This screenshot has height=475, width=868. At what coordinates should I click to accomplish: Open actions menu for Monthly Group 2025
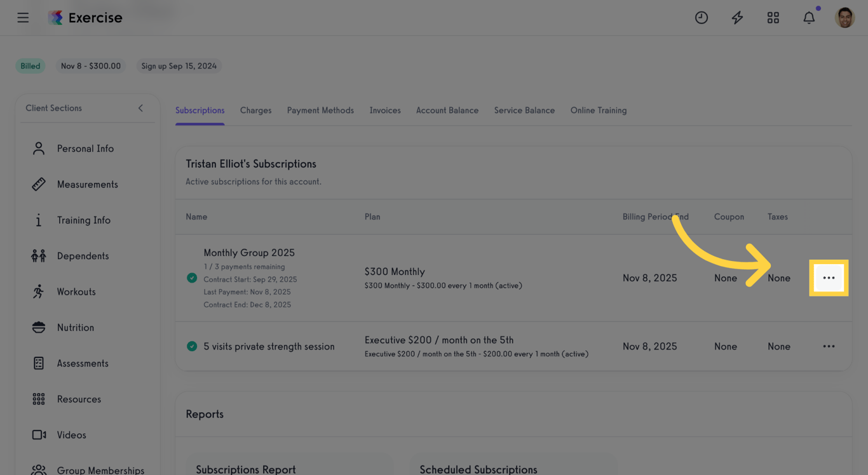pyautogui.click(x=829, y=278)
